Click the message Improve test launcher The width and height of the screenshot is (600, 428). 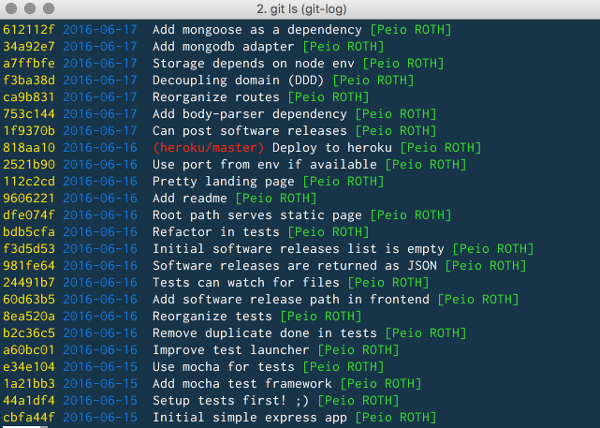(x=231, y=350)
